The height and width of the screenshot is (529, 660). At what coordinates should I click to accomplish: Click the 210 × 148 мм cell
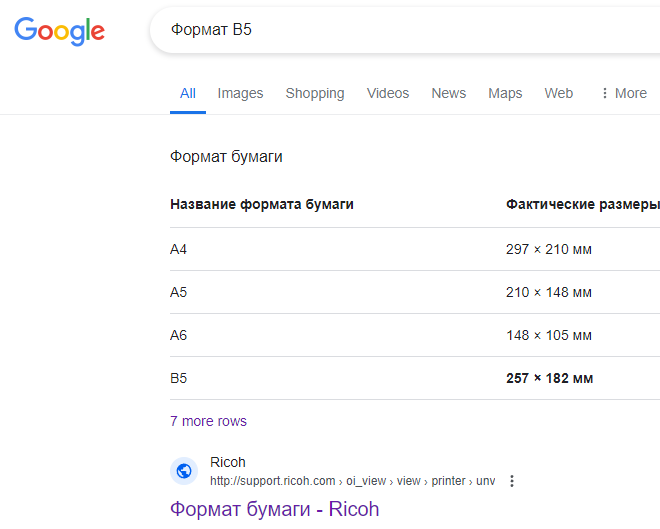(x=549, y=292)
